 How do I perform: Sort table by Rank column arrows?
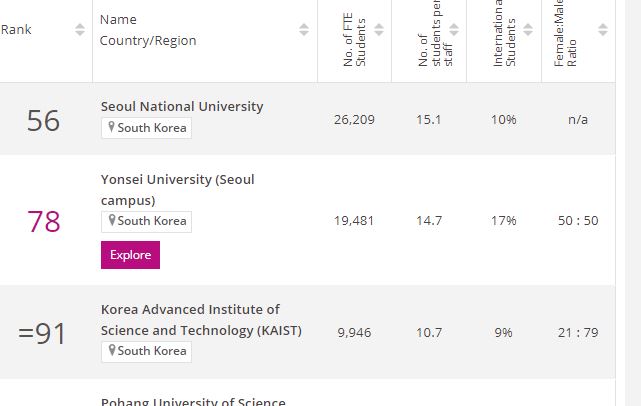(80, 30)
